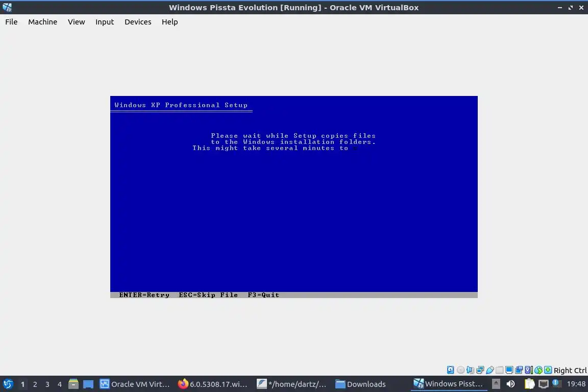588x392 pixels.
Task: Open the clipboard manager tray icon
Action: (x=529, y=384)
